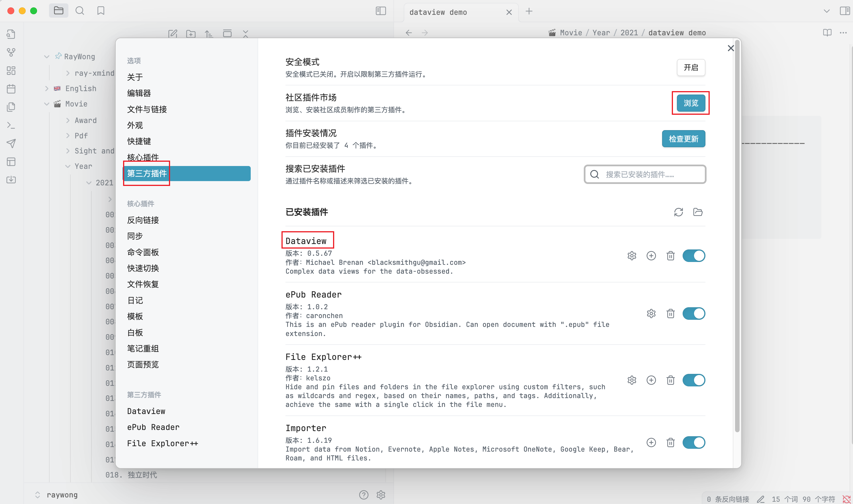Disable the Importer plugin toggle
The height and width of the screenshot is (504, 853).
tap(694, 442)
